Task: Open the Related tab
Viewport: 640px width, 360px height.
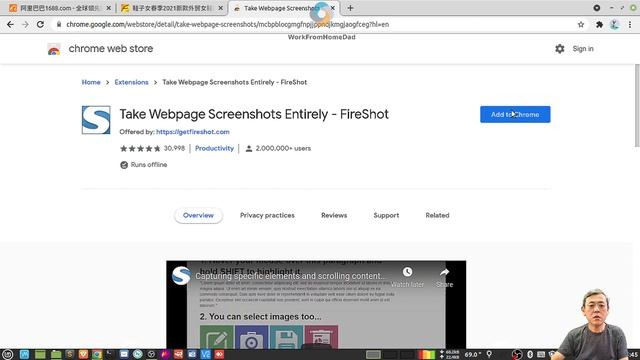Action: [437, 216]
